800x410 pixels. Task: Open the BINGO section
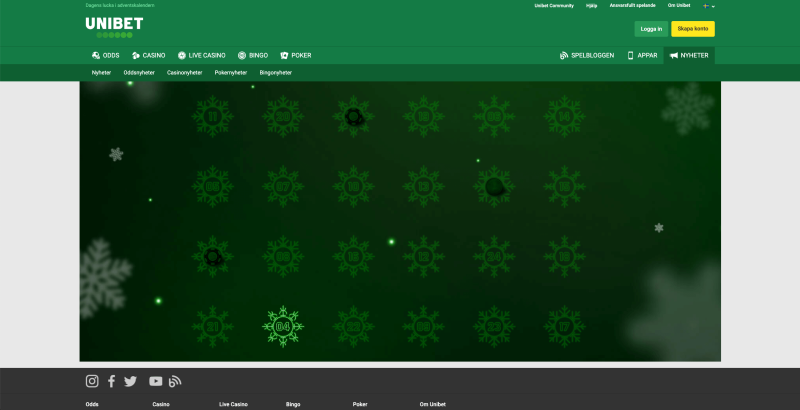click(253, 55)
